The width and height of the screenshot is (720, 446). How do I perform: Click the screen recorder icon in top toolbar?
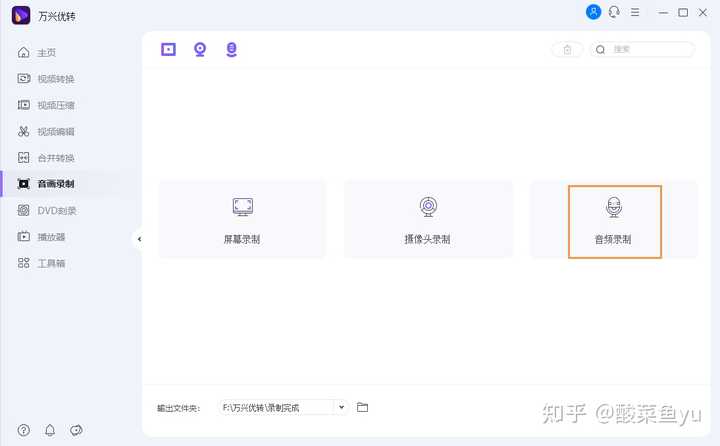[168, 49]
